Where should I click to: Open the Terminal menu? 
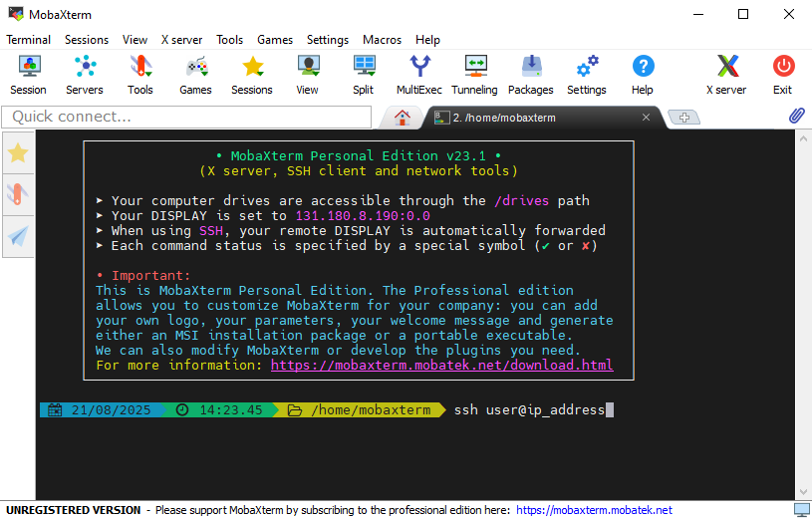(x=28, y=40)
